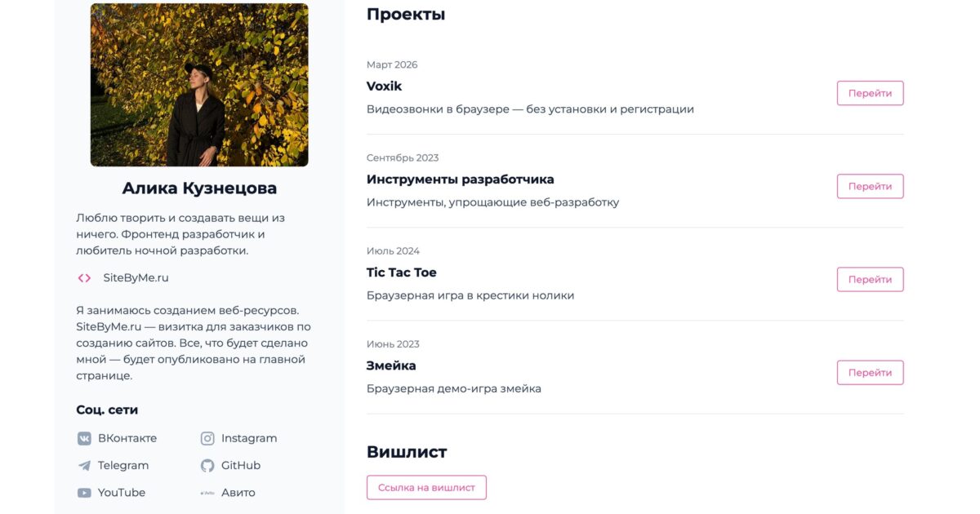Go to Инструменты разработчика project button
The image size is (980, 514).
click(x=870, y=186)
